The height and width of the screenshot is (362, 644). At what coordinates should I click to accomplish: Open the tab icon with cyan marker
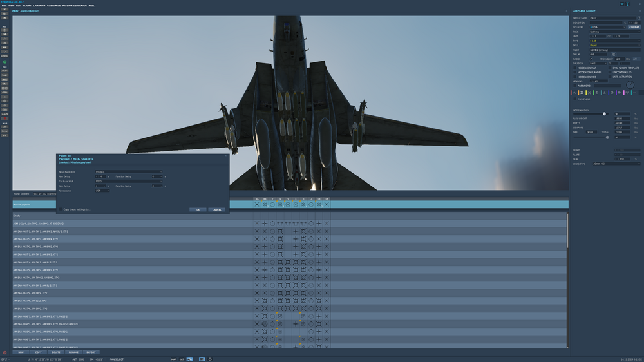tap(604, 93)
